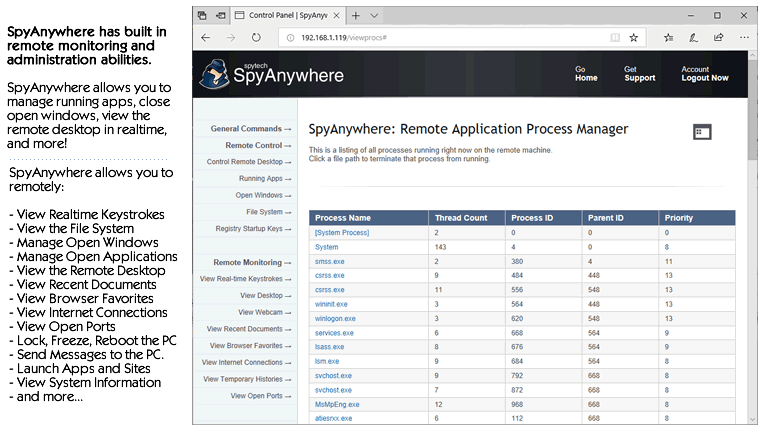Image resolution: width=761 pixels, height=445 pixels.
Task: Terminate lsm.exe process link
Action: click(x=327, y=361)
